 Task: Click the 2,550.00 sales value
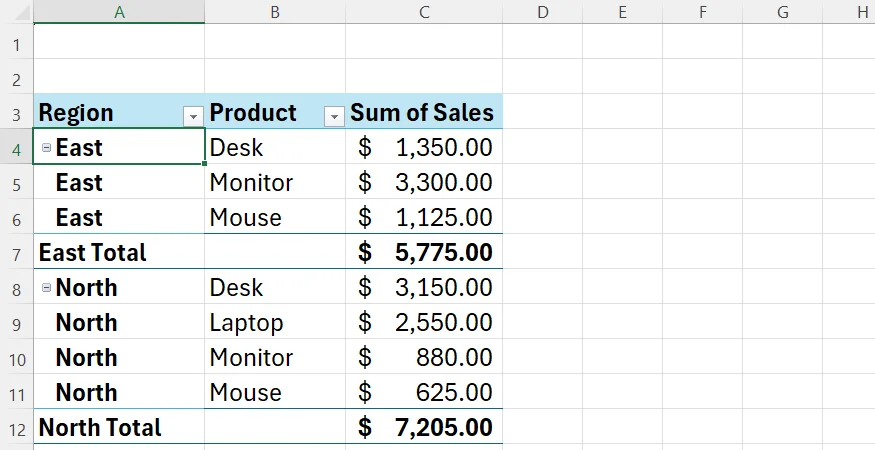click(424, 322)
